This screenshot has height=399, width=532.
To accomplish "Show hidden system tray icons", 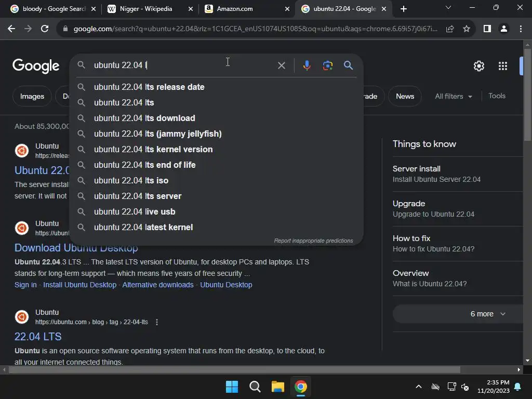I will (419, 387).
